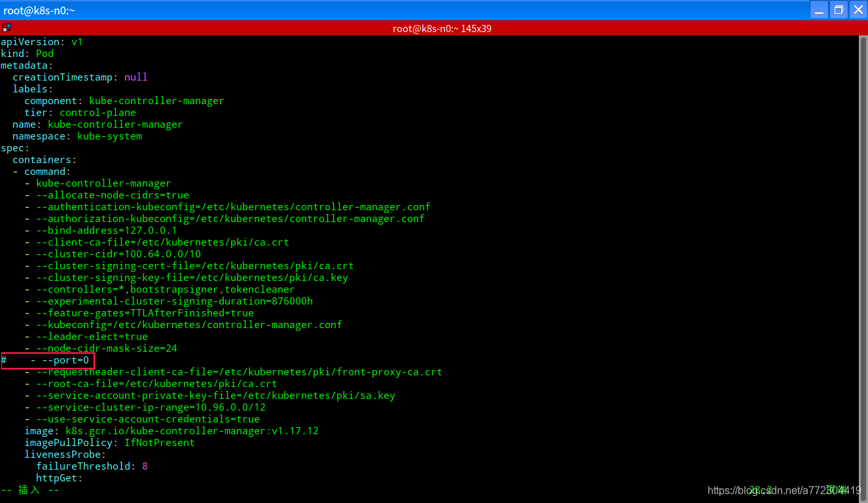This screenshot has height=503, width=868.
Task: Click the commented --port=0 line
Action: tap(45, 360)
